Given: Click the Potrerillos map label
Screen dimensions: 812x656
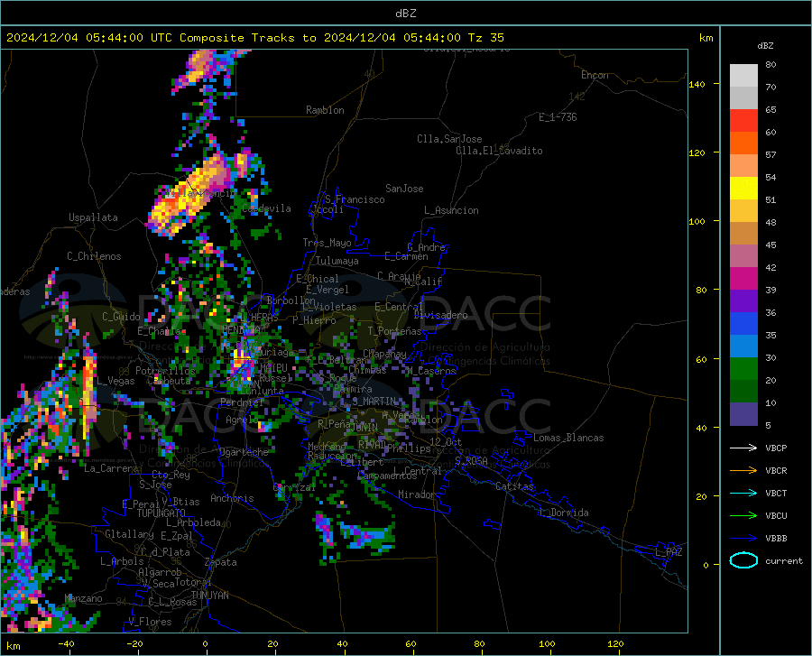Looking at the screenshot, I should coord(165,371).
